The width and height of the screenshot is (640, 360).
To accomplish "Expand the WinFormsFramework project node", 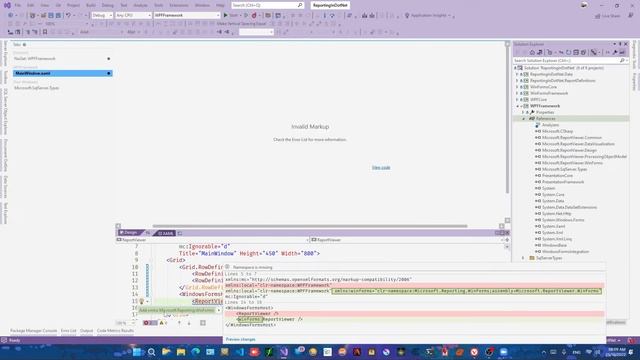I will tap(517, 93).
